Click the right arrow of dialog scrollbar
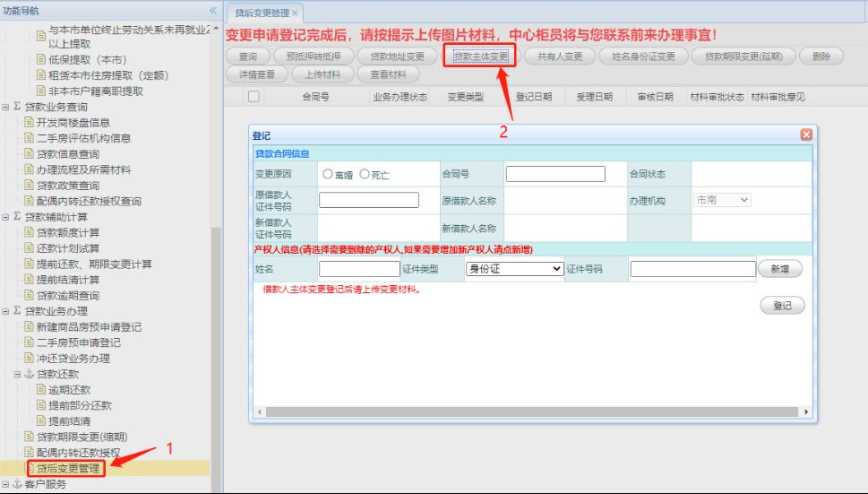Image resolution: width=868 pixels, height=494 pixels. click(806, 412)
